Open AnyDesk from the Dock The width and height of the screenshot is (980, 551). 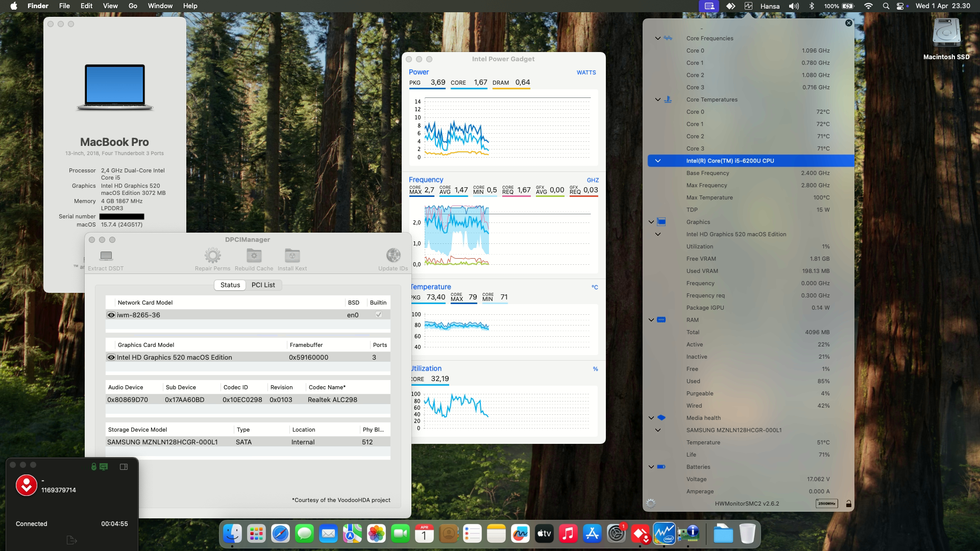(640, 534)
